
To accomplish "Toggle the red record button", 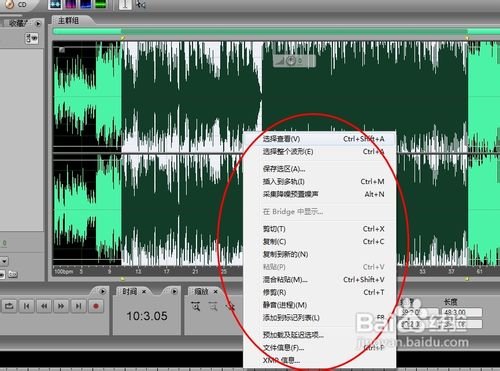I will (x=96, y=306).
